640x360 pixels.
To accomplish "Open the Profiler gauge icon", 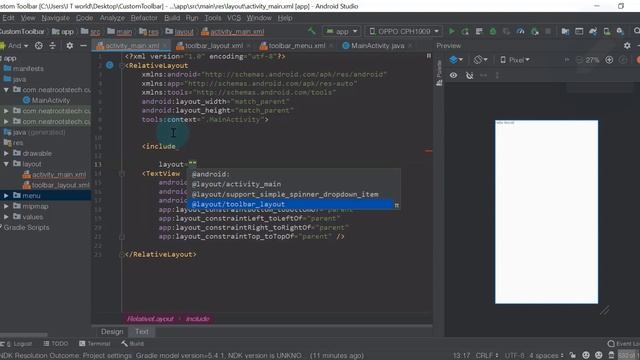I will (520, 31).
